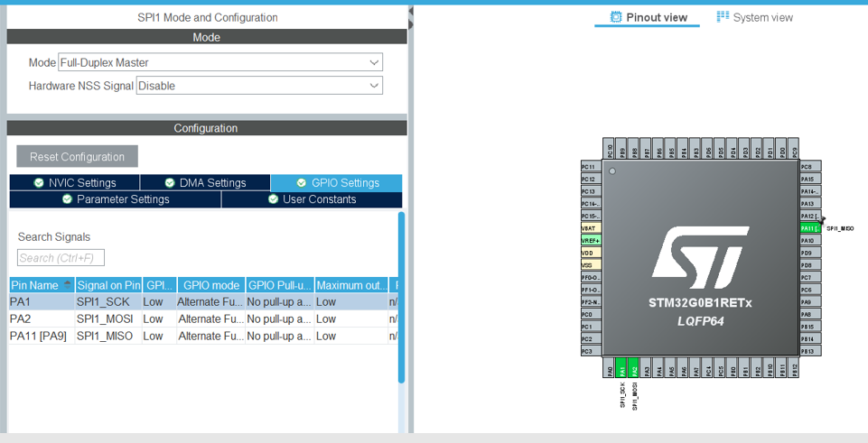
Task: Click the GPIO Pull-u... column header
Action: click(x=280, y=285)
